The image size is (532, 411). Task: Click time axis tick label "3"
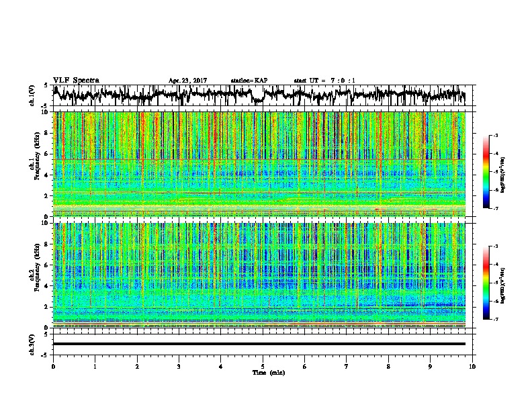coord(179,367)
